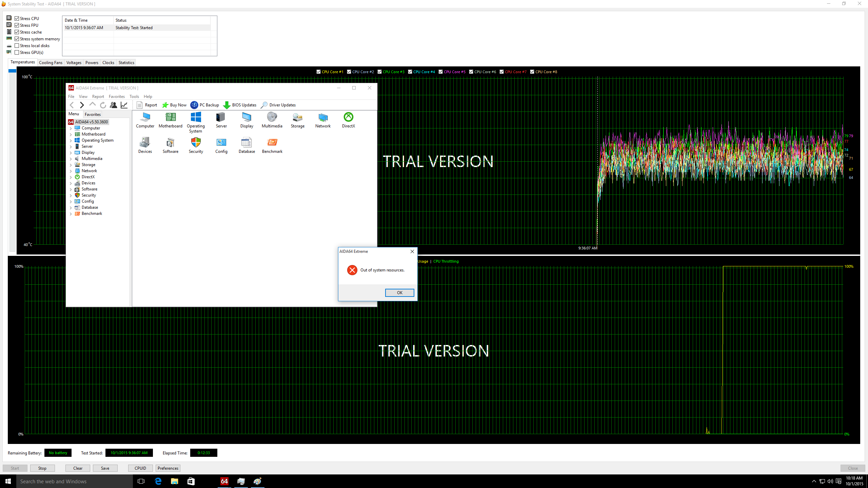
Task: Open the Devices category icon
Action: tap(145, 146)
